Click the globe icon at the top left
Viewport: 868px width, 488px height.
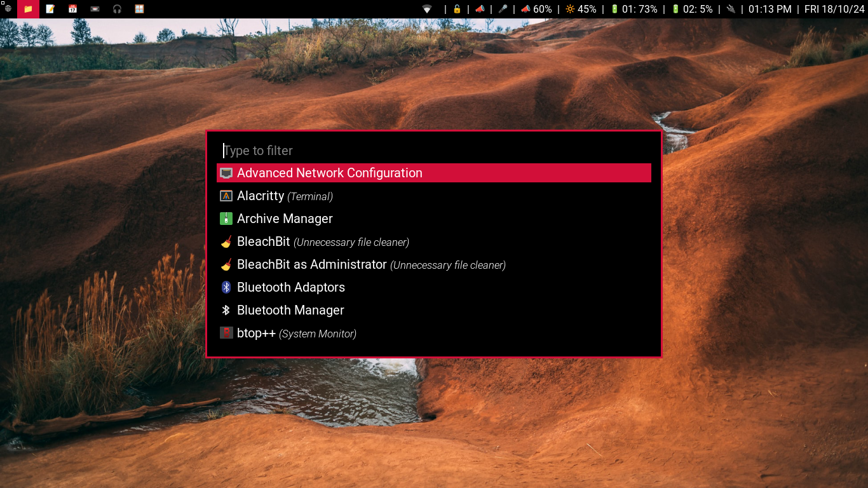(x=8, y=10)
